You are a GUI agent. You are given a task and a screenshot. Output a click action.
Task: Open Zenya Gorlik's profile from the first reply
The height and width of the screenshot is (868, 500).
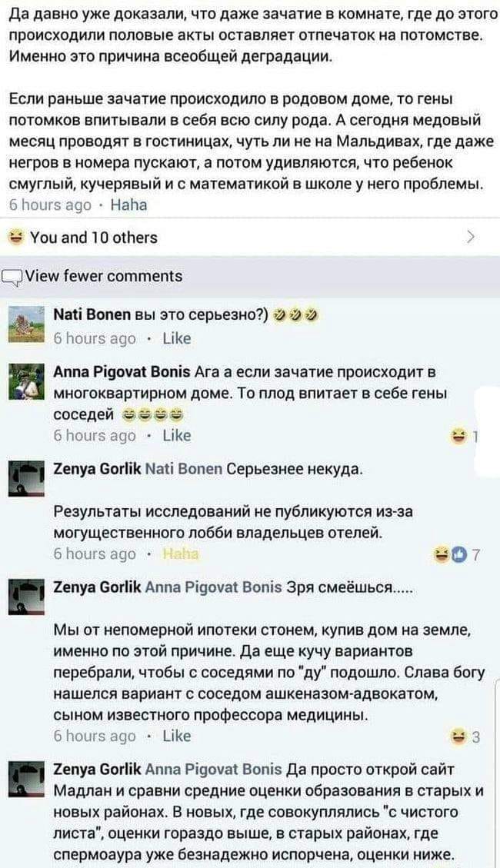point(97,470)
